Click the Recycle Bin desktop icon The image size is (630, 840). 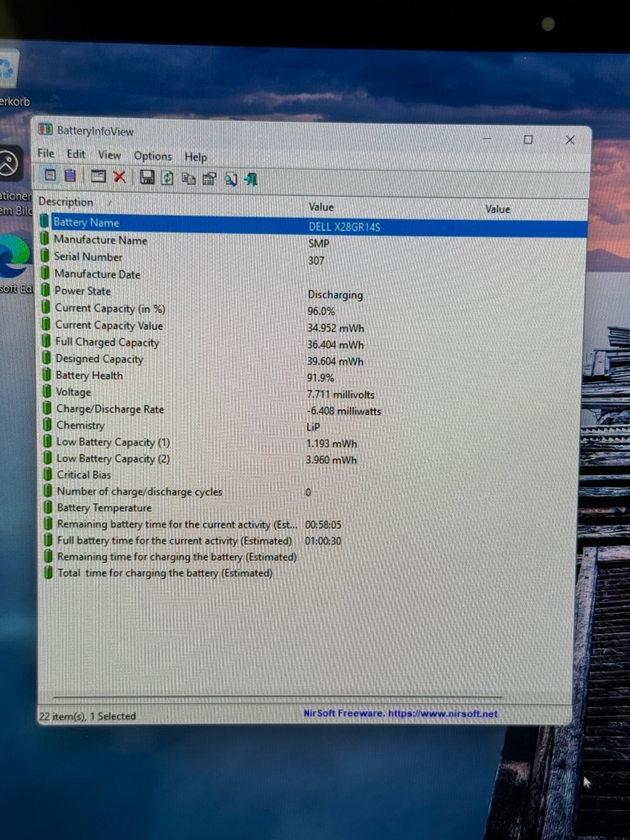8,69
